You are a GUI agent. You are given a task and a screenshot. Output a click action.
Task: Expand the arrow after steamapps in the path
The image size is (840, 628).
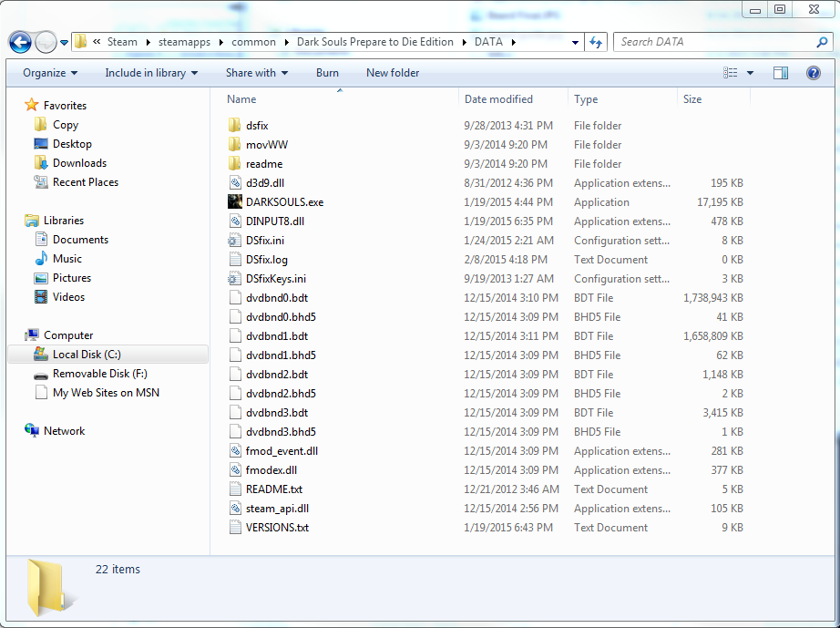[x=220, y=42]
